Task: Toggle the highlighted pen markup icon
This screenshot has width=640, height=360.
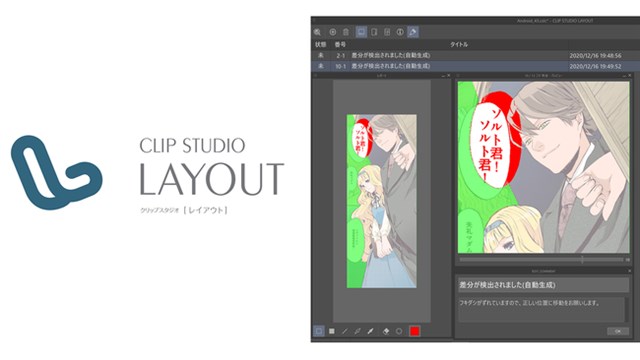Action: click(413, 32)
